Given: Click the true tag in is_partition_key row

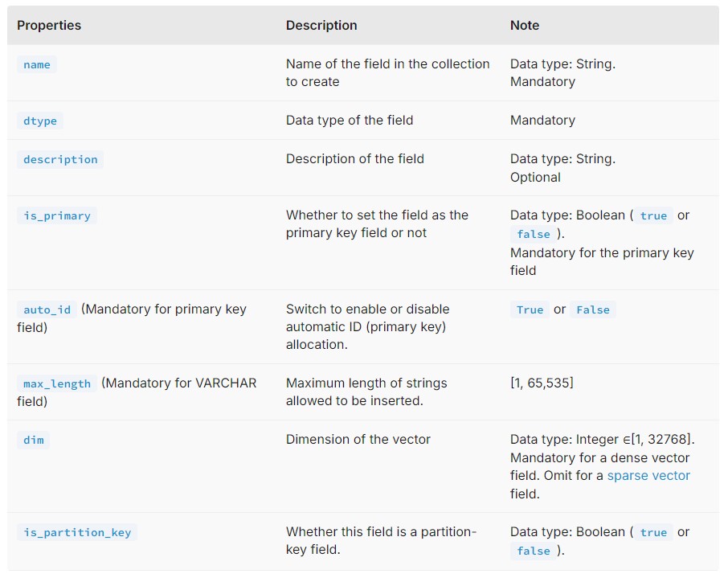Looking at the screenshot, I should 653,532.
